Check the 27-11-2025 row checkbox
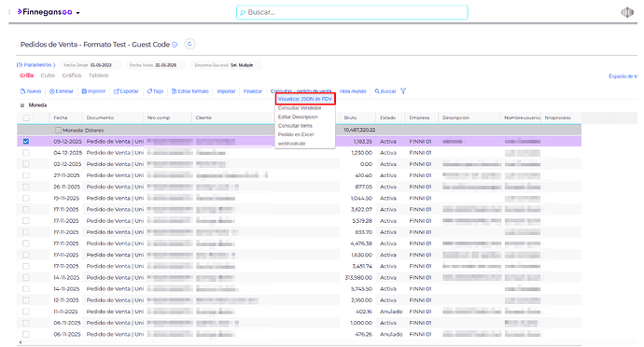644x347 pixels. pos(26,175)
